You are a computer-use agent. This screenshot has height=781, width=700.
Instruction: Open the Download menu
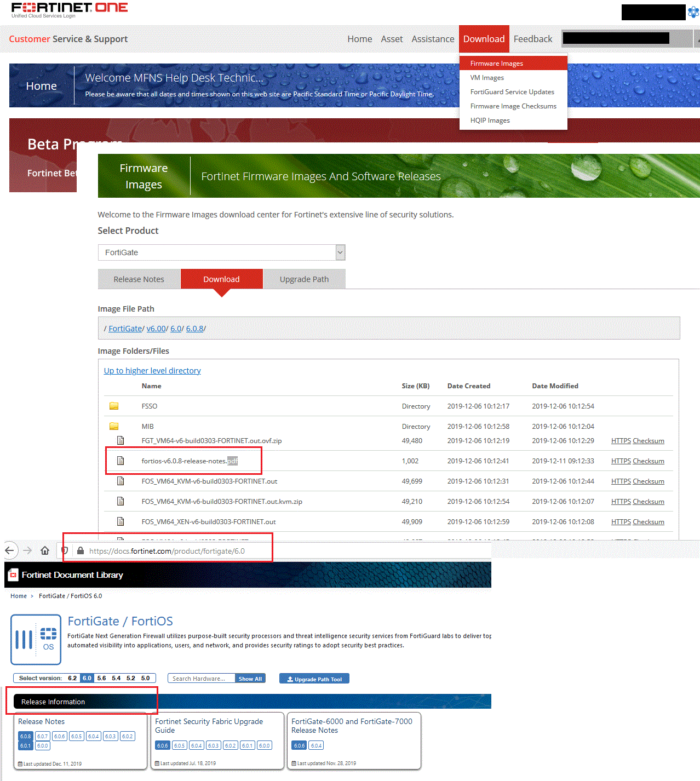click(x=484, y=39)
